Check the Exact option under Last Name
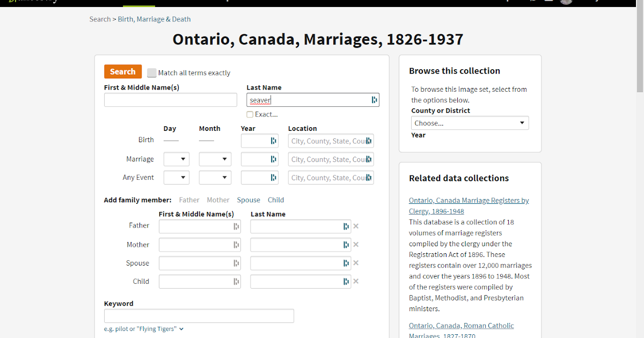The height and width of the screenshot is (338, 644). [250, 114]
